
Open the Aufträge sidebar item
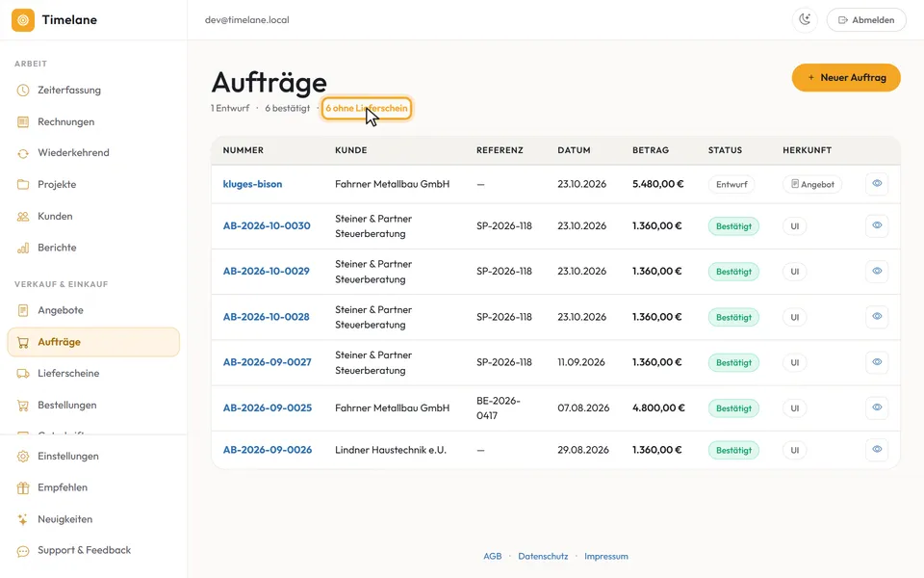click(93, 342)
